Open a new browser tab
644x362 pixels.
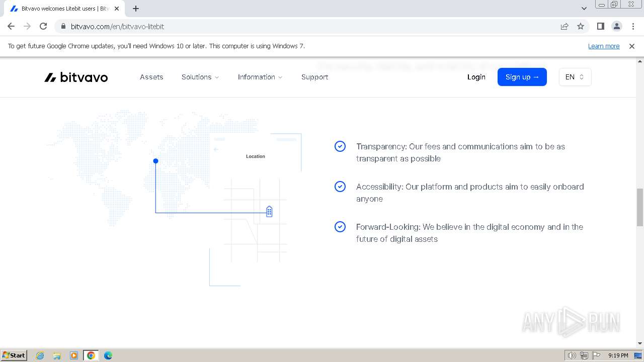(136, 9)
